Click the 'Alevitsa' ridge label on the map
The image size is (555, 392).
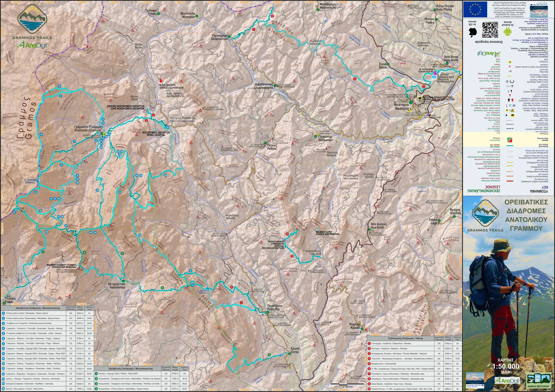click(277, 34)
